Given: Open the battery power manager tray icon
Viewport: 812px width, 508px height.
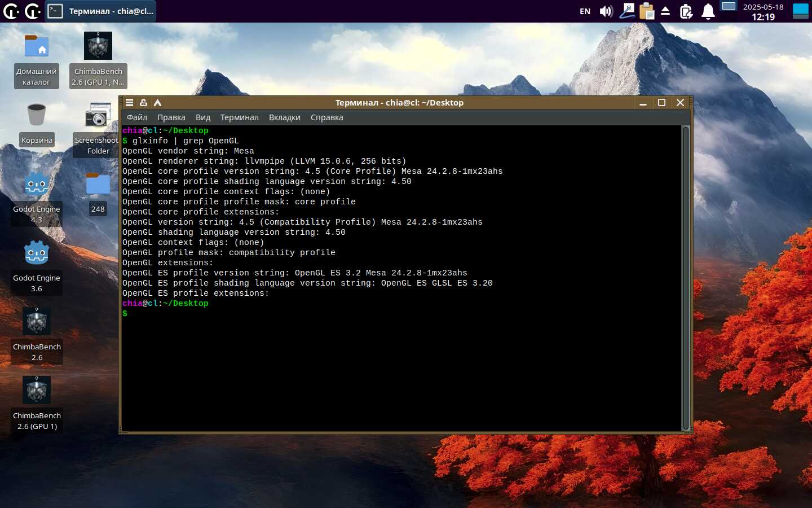Looking at the screenshot, I should 686,11.
